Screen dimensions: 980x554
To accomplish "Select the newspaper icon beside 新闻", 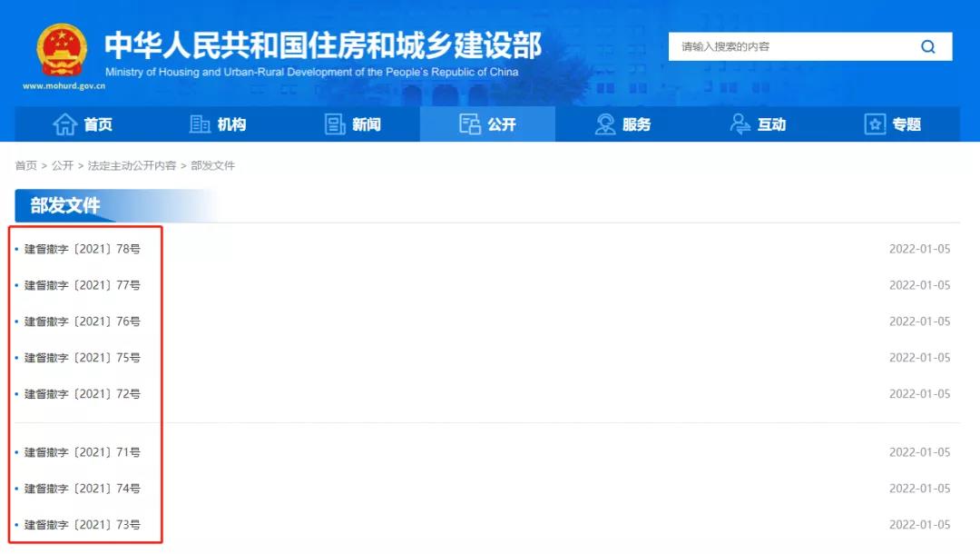I will (336, 124).
